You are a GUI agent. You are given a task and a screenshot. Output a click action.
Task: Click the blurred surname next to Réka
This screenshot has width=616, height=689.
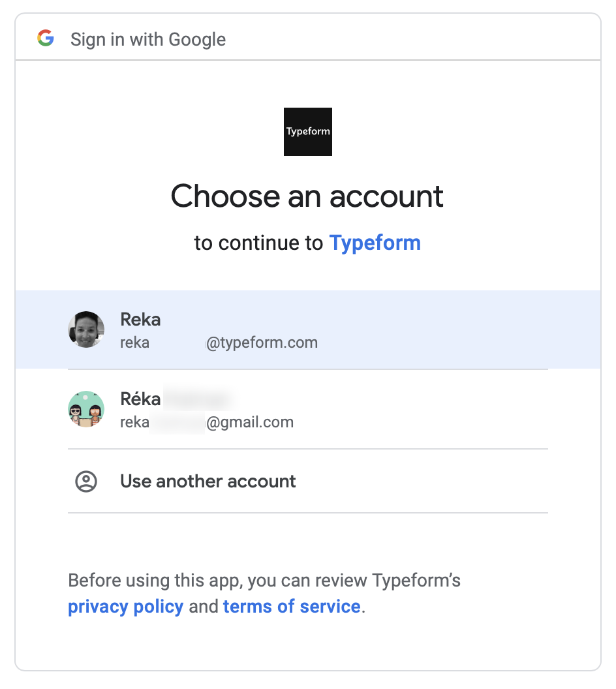point(198,398)
